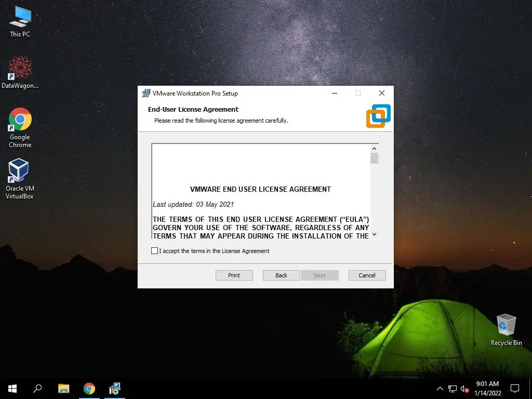The height and width of the screenshot is (399, 532).
Task: Click the muted volume tray icon
Action: pos(464,389)
